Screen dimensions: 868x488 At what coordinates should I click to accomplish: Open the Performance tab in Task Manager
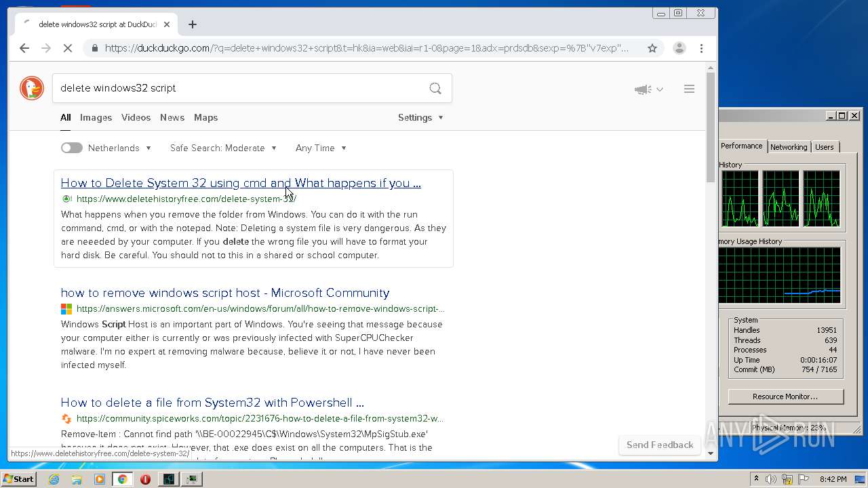click(741, 146)
